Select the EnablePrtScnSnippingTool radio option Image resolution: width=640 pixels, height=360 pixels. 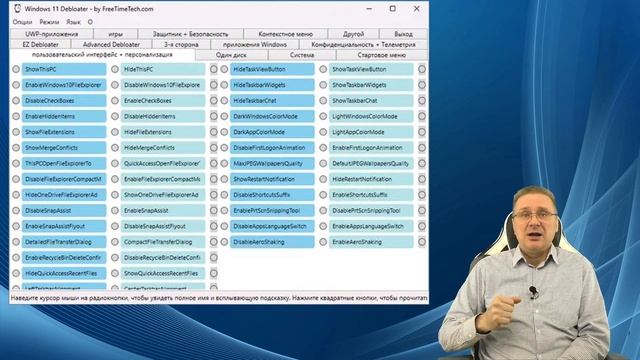click(224, 211)
